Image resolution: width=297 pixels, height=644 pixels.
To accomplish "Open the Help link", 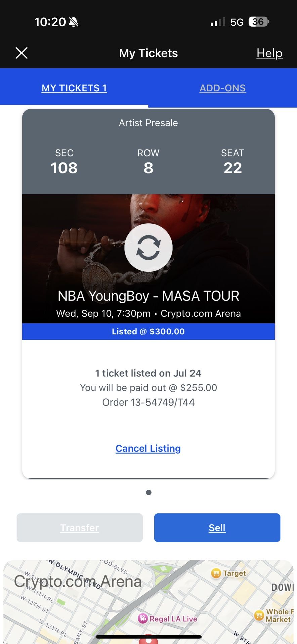I will tap(269, 53).
